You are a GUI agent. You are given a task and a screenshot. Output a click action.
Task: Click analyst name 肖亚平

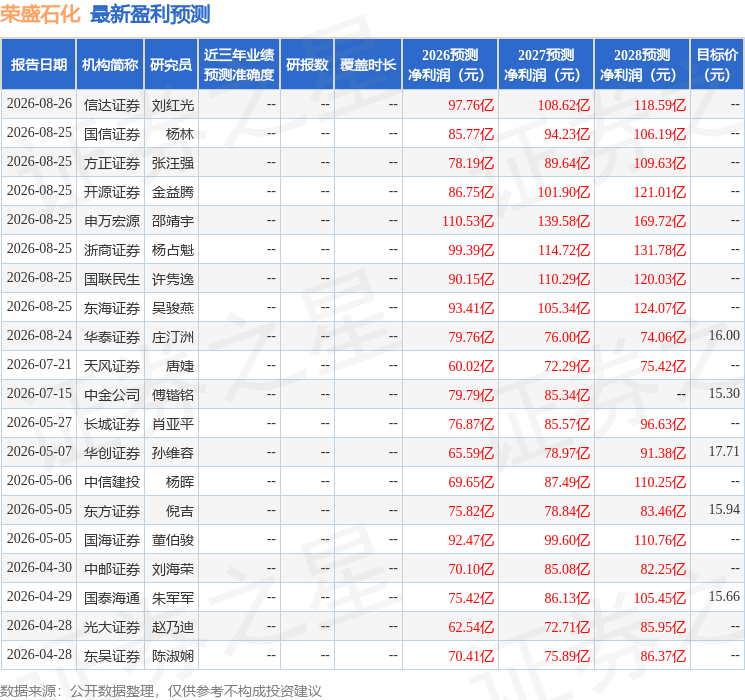[173, 424]
